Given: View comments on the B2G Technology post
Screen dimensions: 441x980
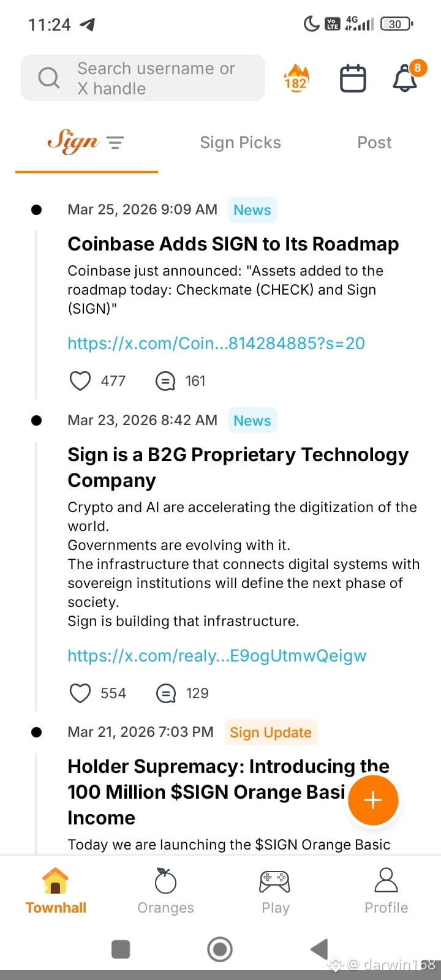Looking at the screenshot, I should (165, 693).
